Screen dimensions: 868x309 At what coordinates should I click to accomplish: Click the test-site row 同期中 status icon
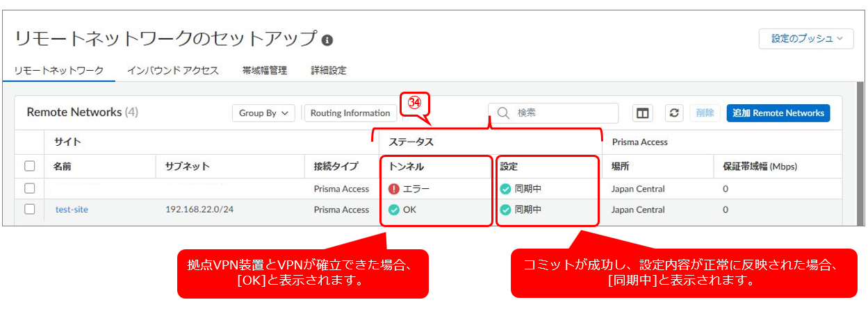505,210
